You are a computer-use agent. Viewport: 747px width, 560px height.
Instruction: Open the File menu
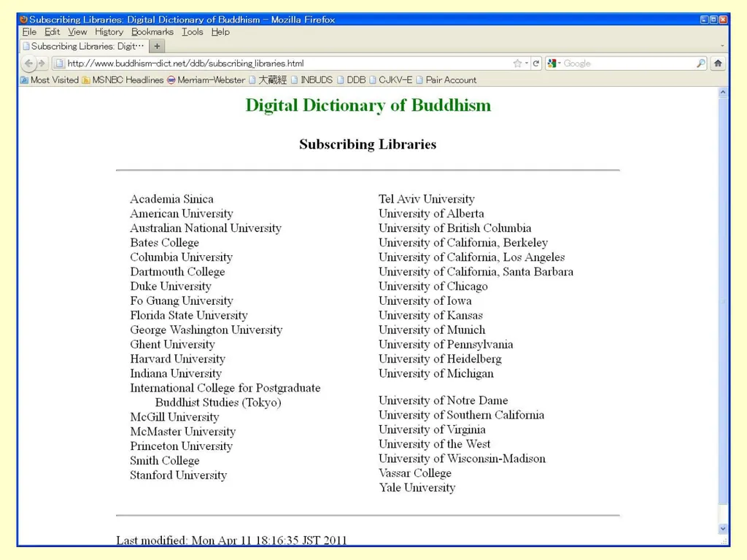pos(29,32)
